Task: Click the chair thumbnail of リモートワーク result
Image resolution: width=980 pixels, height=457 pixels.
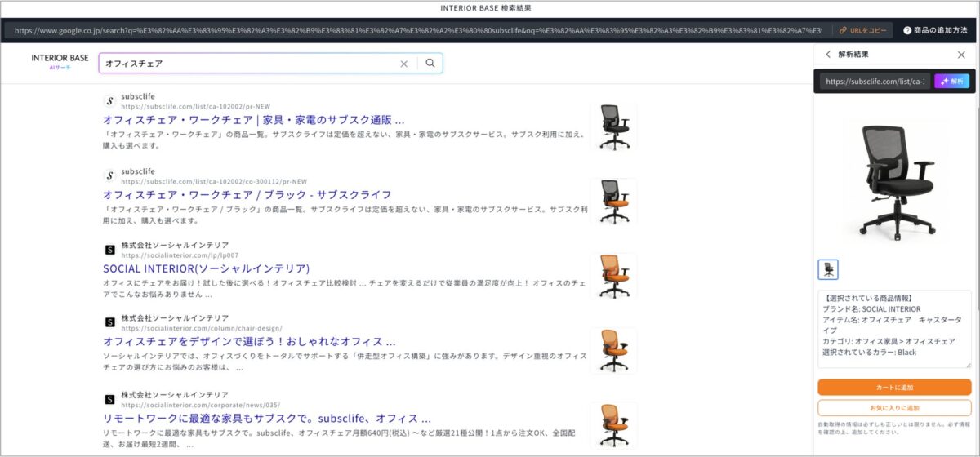Action: click(614, 424)
